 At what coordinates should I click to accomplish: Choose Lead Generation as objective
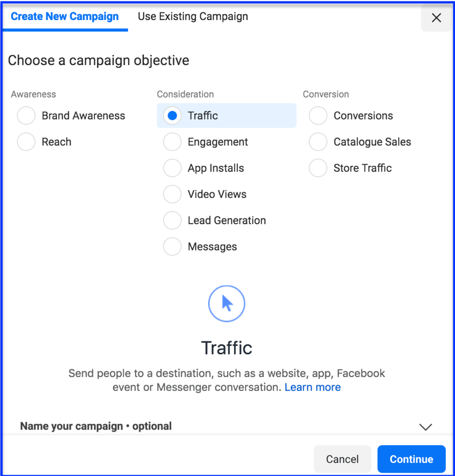pyautogui.click(x=173, y=220)
